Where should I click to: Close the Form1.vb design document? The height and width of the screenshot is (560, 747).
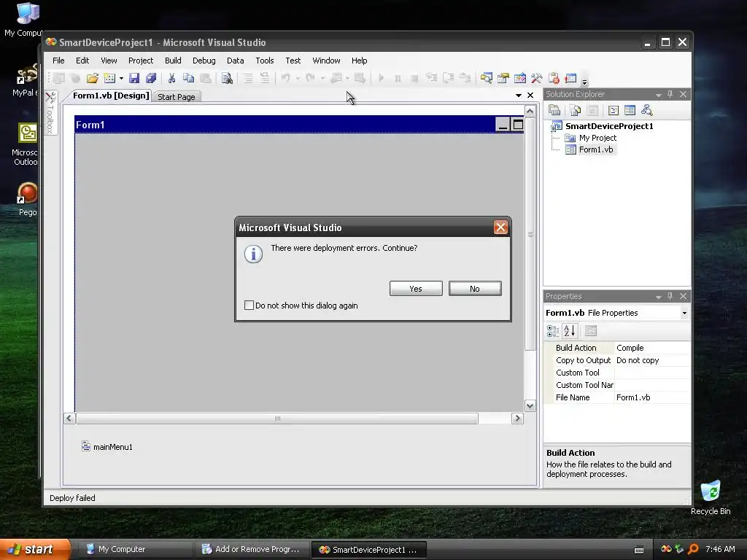tap(530, 96)
